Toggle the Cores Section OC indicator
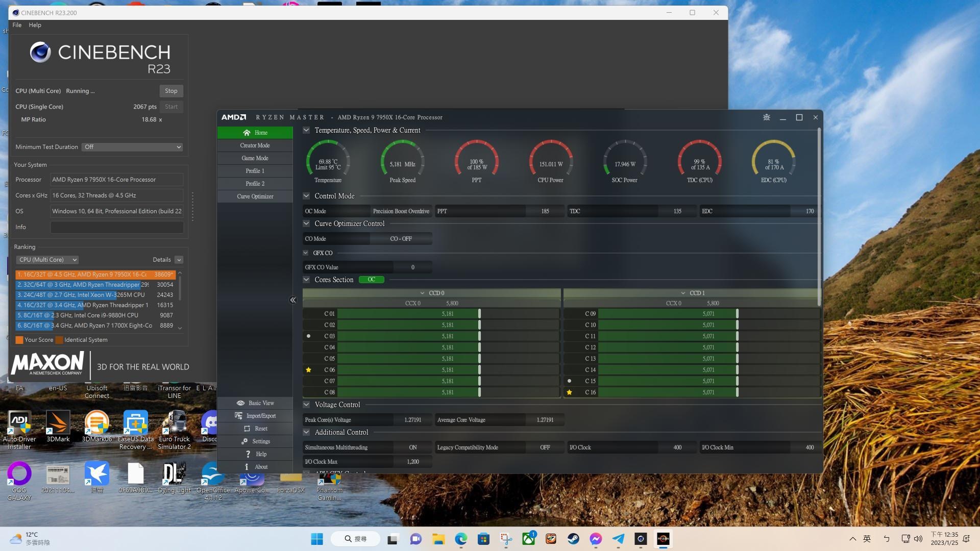 pyautogui.click(x=371, y=280)
